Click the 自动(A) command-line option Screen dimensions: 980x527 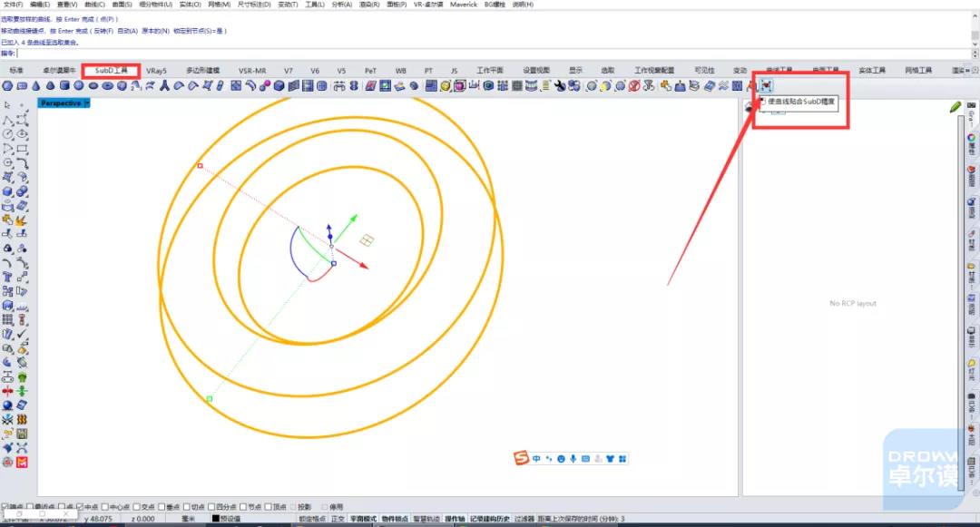128,31
